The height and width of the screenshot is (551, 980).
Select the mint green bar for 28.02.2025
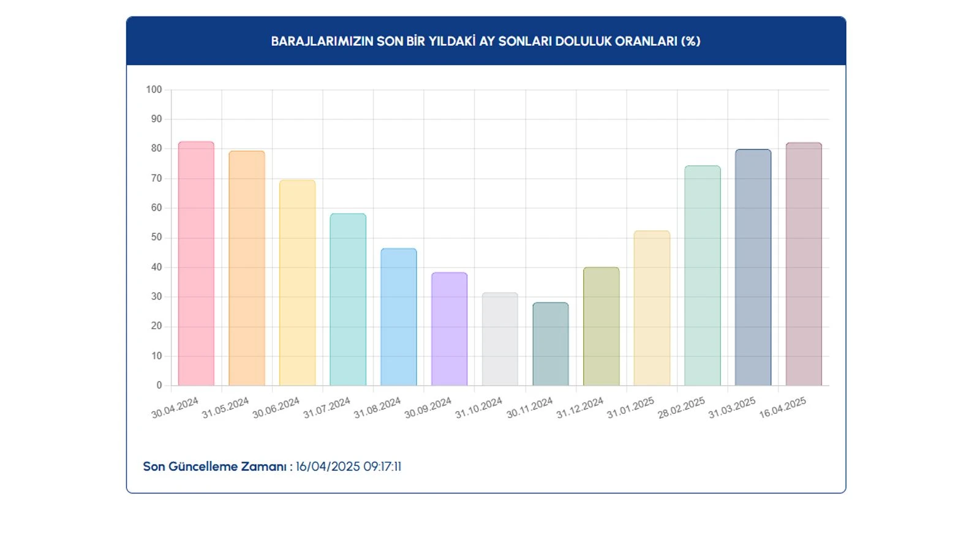click(x=703, y=275)
